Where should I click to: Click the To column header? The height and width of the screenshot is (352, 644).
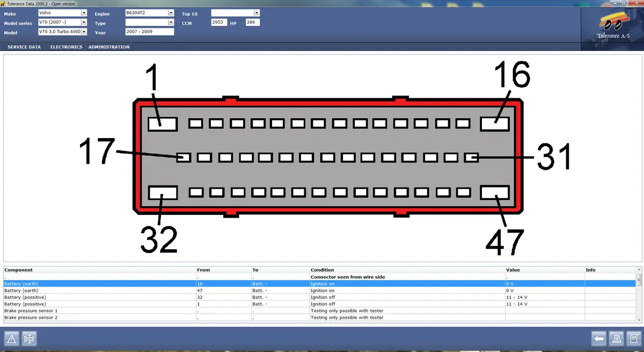coord(281,270)
